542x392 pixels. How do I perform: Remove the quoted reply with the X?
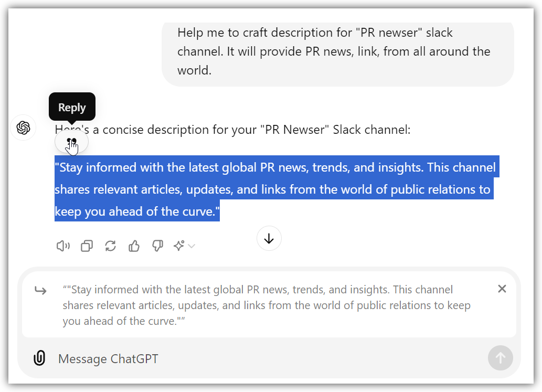pyautogui.click(x=502, y=289)
